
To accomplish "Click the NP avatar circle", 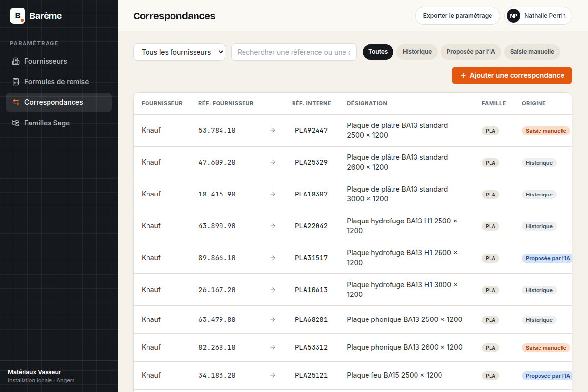I will [x=514, y=16].
